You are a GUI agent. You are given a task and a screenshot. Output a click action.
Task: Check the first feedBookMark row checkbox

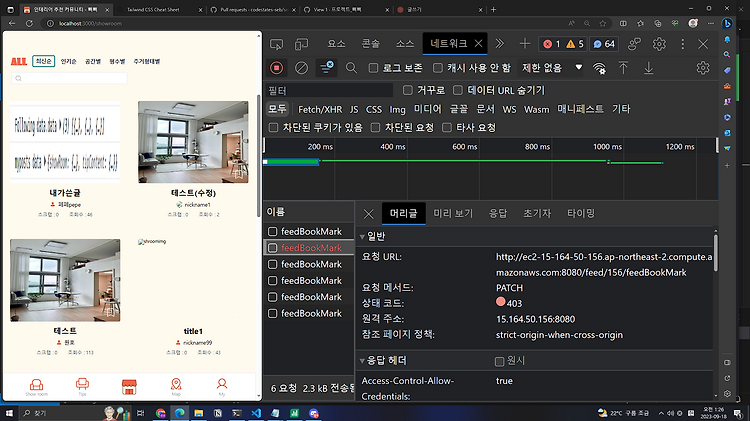pyautogui.click(x=273, y=232)
